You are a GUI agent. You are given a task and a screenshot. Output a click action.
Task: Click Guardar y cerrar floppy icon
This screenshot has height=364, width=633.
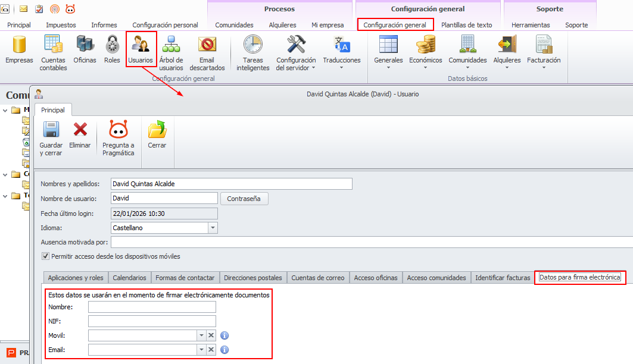51,130
